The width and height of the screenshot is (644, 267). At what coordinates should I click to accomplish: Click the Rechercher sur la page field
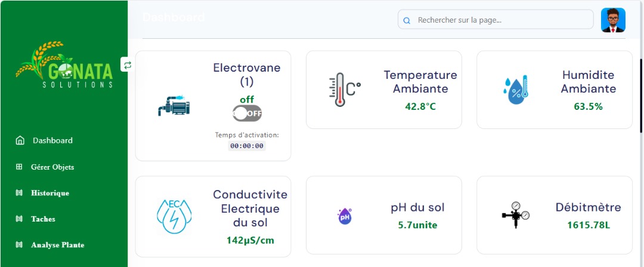[x=496, y=20]
